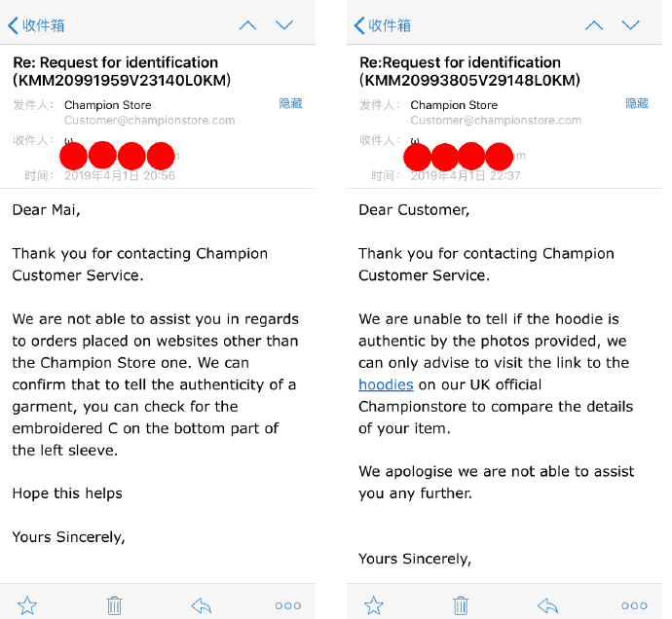Screen dimensions: 672x619
Task: Tap sender name Champion Store in right email
Action: click(453, 105)
